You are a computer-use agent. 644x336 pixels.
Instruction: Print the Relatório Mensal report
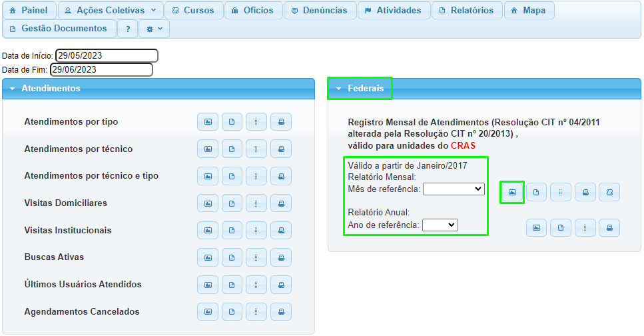tap(585, 192)
